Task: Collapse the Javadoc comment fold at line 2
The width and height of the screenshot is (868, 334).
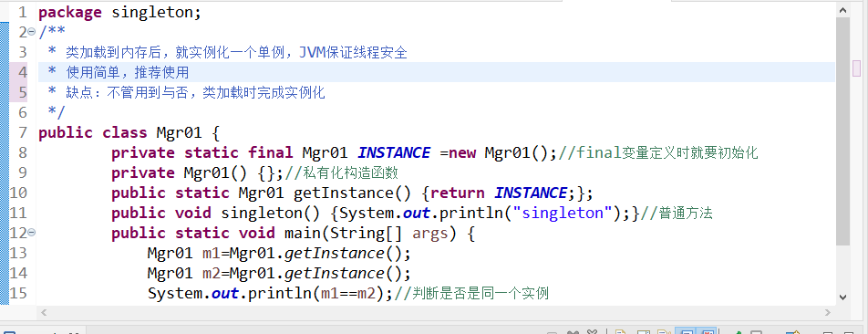Action: coord(32,32)
